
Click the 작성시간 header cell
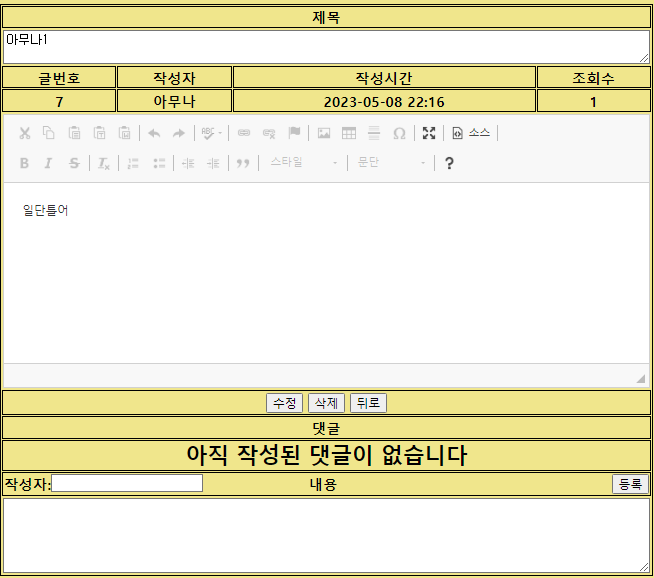pos(384,78)
